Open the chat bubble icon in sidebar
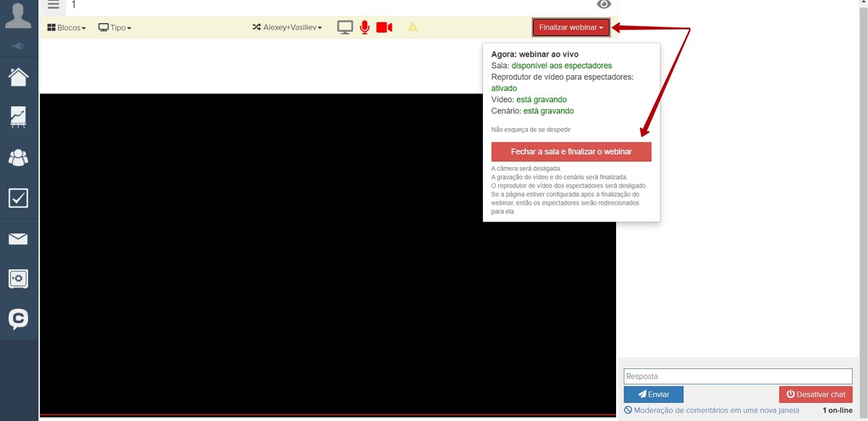 coord(18,319)
